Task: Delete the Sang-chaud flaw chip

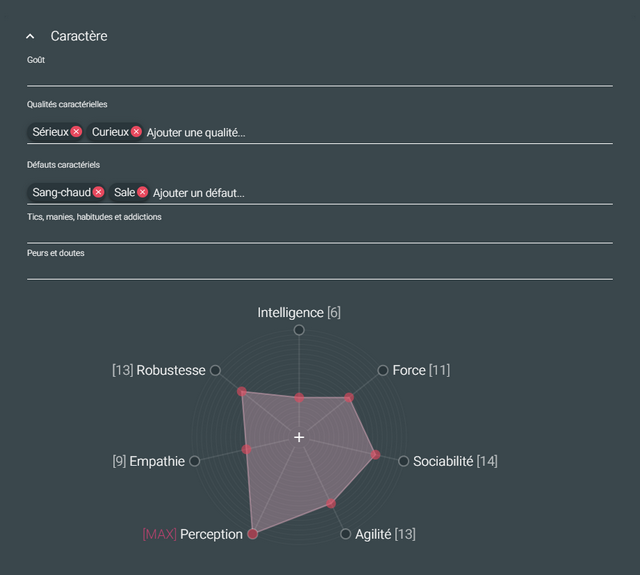Action: [x=98, y=192]
